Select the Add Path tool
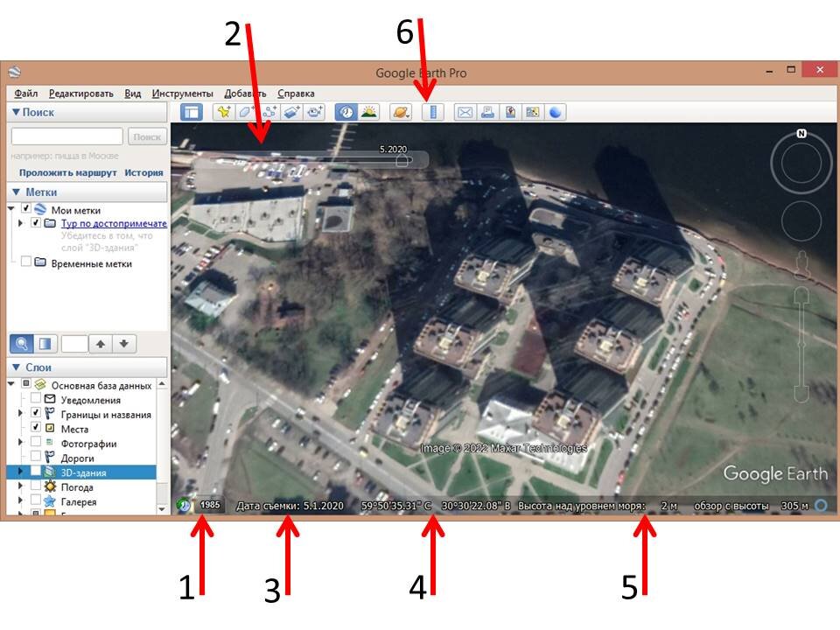The width and height of the screenshot is (840, 630). 269,112
